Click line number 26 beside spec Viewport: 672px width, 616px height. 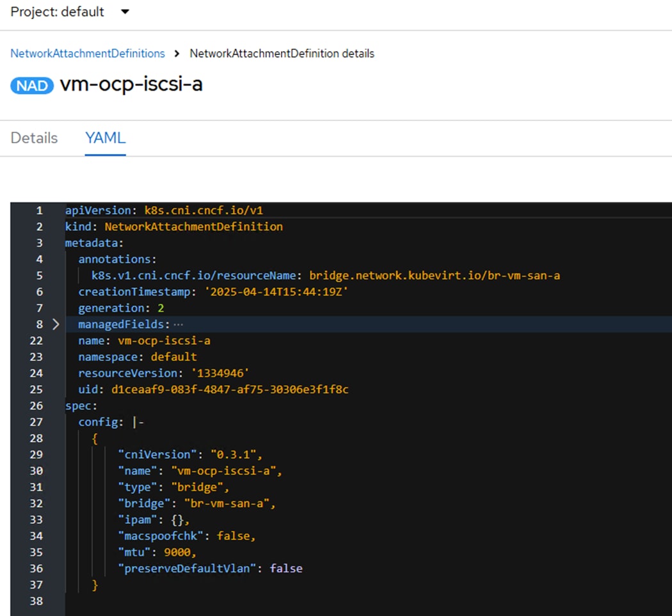[x=36, y=406]
